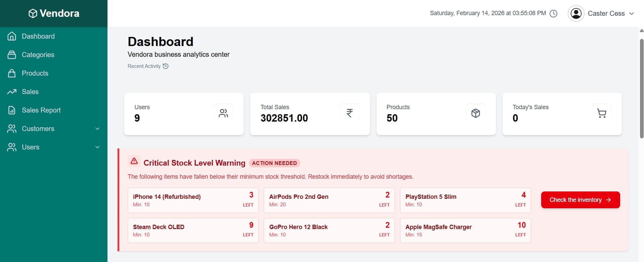Click the date and time text
This screenshot has height=262, width=644.
click(x=488, y=13)
